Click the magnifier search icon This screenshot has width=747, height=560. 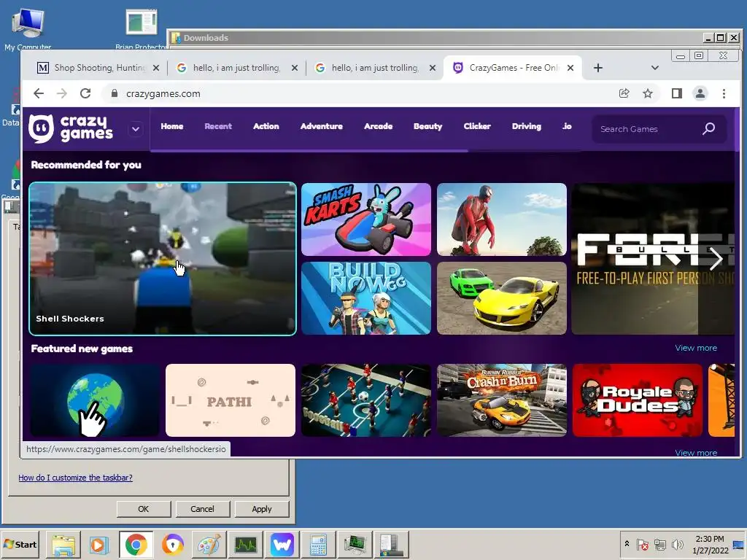point(708,128)
